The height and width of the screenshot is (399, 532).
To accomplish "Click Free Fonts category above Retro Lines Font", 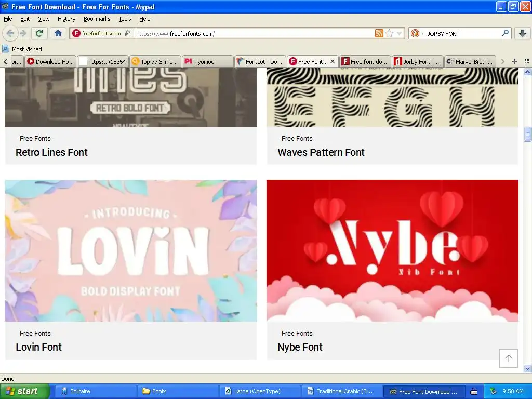I will tap(35, 138).
